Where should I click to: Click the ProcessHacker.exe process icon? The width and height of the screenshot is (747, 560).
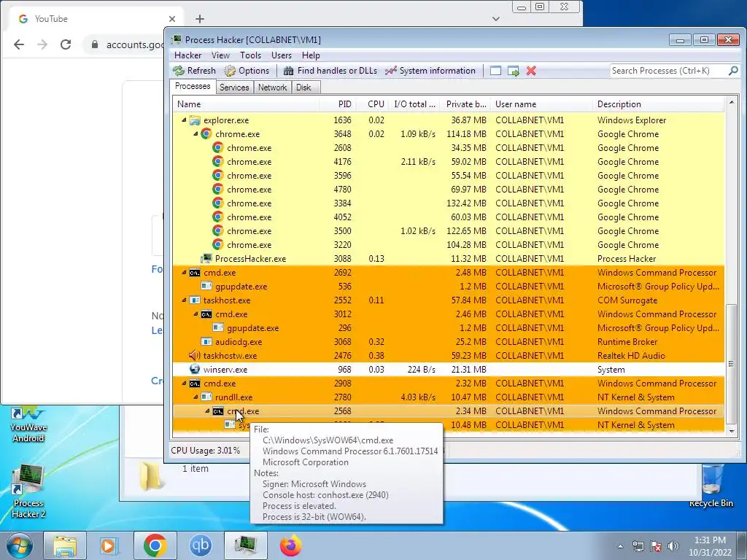click(x=206, y=259)
